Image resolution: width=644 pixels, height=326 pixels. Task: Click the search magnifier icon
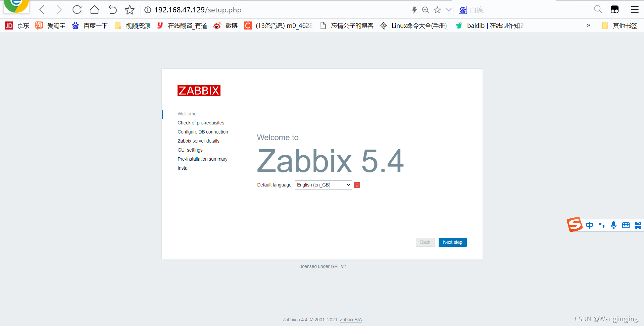pyautogui.click(x=598, y=9)
